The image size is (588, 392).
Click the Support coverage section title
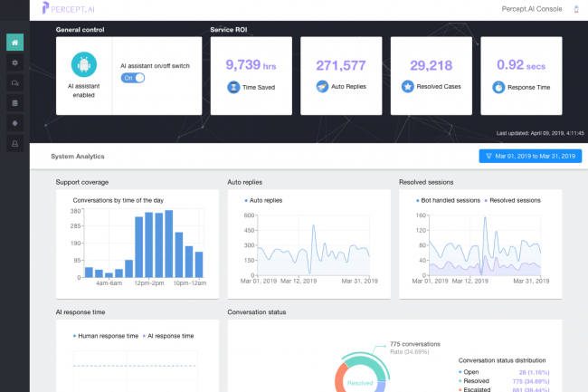(x=82, y=182)
